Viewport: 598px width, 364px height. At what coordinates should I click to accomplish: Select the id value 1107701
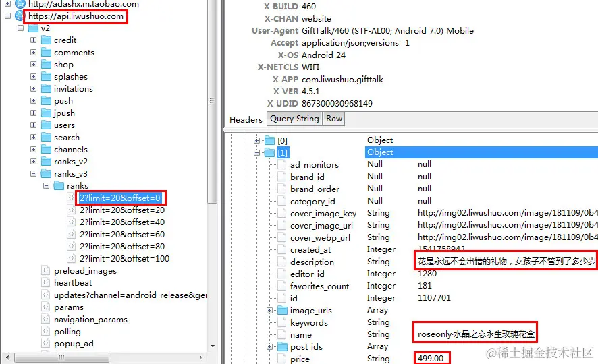434,298
